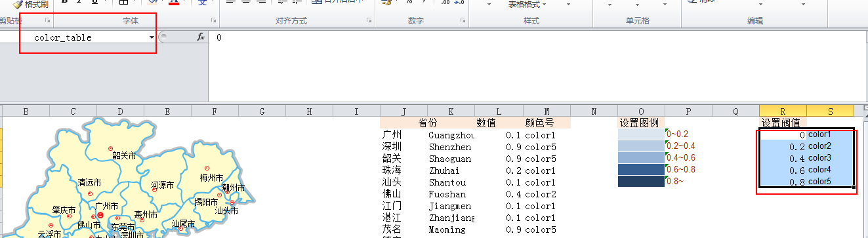Click the percent style button in the number group
868x238 pixels.
pos(408,2)
